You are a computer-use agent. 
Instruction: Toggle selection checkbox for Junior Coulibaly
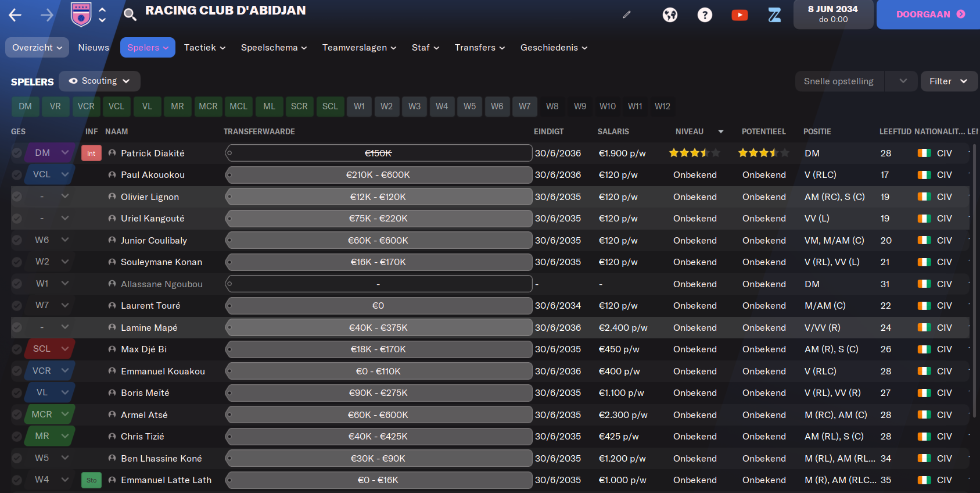click(17, 240)
